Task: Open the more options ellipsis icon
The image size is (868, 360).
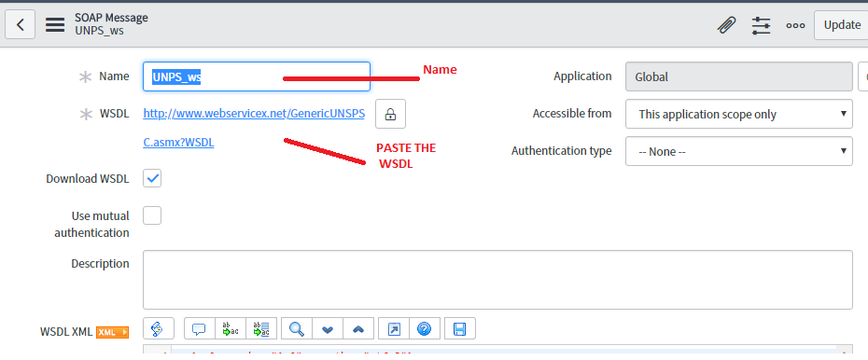Action: tap(795, 25)
